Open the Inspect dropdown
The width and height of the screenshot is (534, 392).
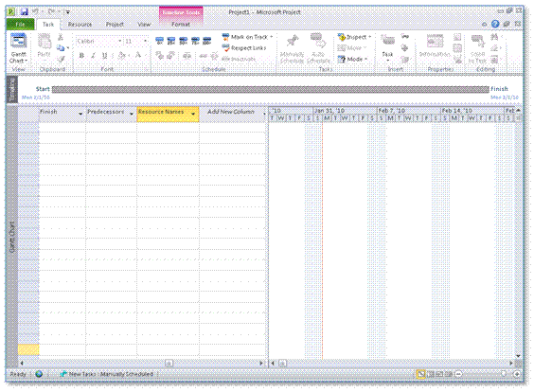(354, 37)
